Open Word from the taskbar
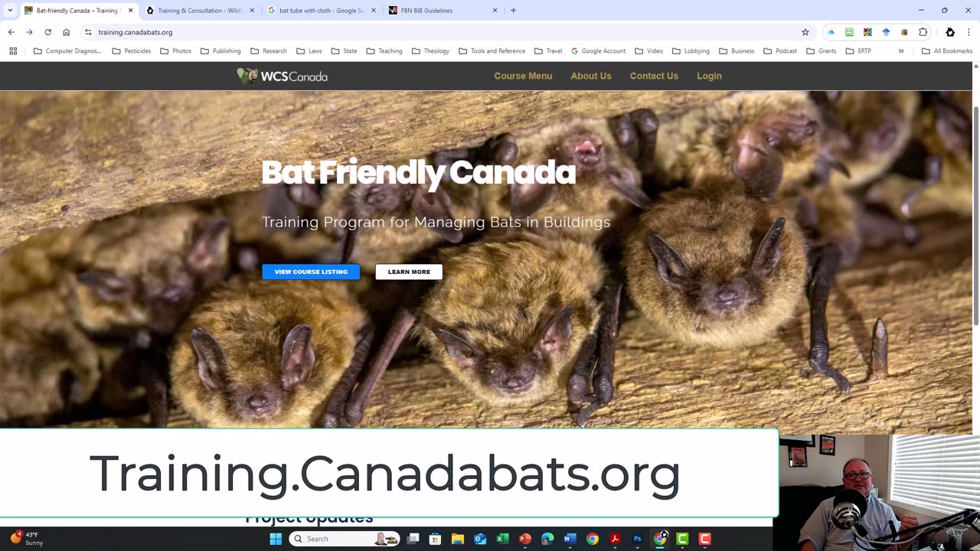Viewport: 980px width, 551px height. tap(570, 539)
